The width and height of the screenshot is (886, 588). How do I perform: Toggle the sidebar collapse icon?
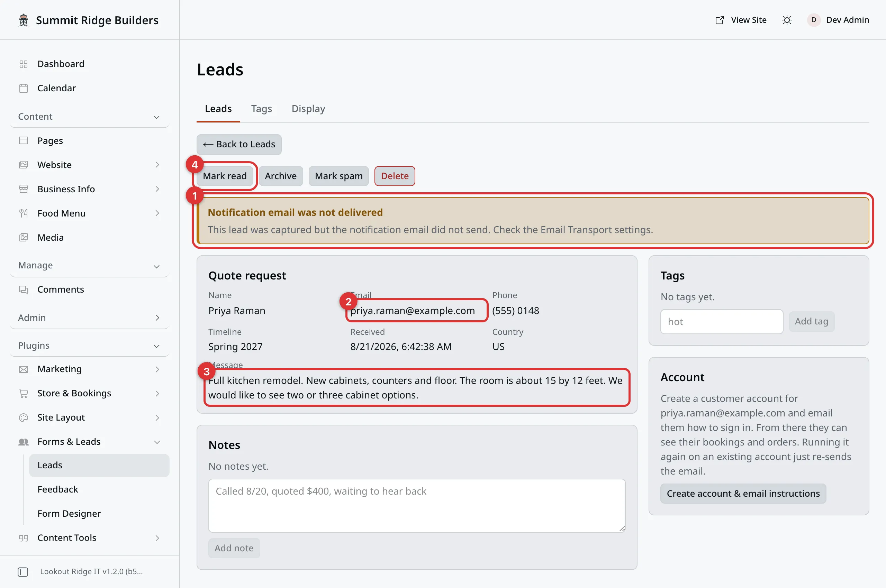click(x=23, y=572)
